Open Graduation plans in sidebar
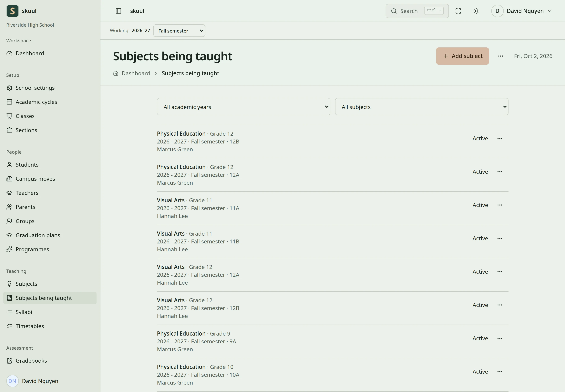The height and width of the screenshot is (392, 565). coord(50,235)
